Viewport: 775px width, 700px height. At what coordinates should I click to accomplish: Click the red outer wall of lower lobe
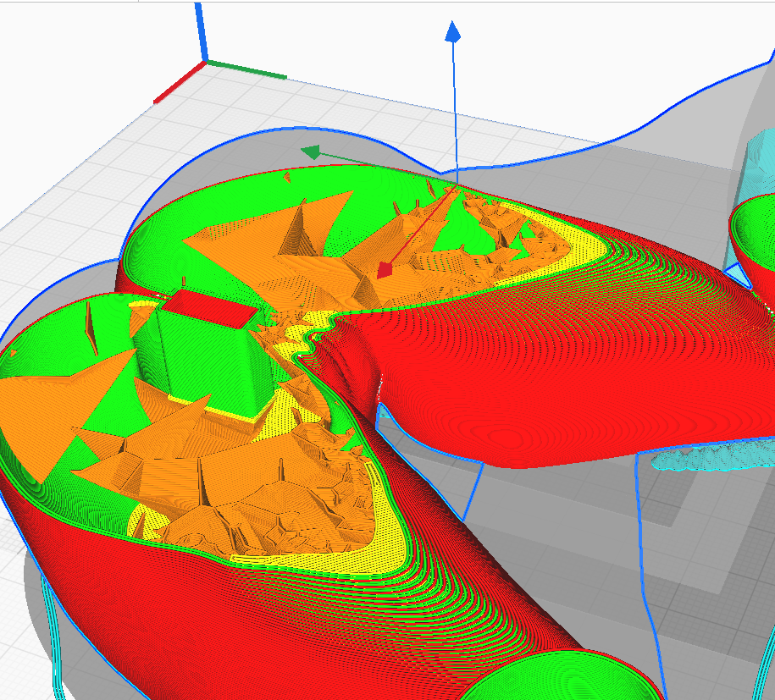(169, 609)
